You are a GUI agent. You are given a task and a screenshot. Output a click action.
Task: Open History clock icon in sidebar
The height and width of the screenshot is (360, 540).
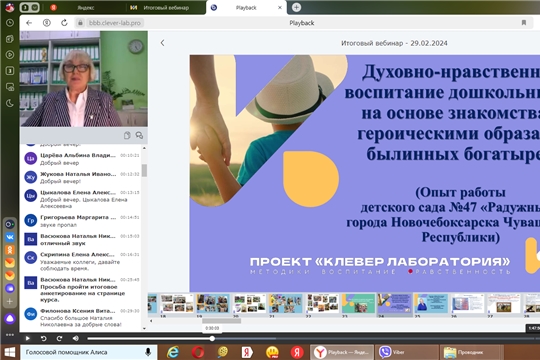pyautogui.click(x=10, y=23)
